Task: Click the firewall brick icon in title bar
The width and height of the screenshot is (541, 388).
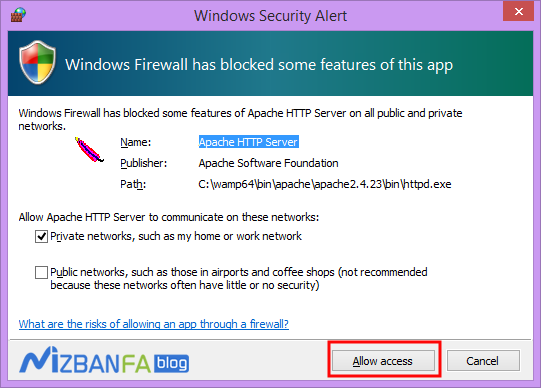Action: (x=18, y=15)
